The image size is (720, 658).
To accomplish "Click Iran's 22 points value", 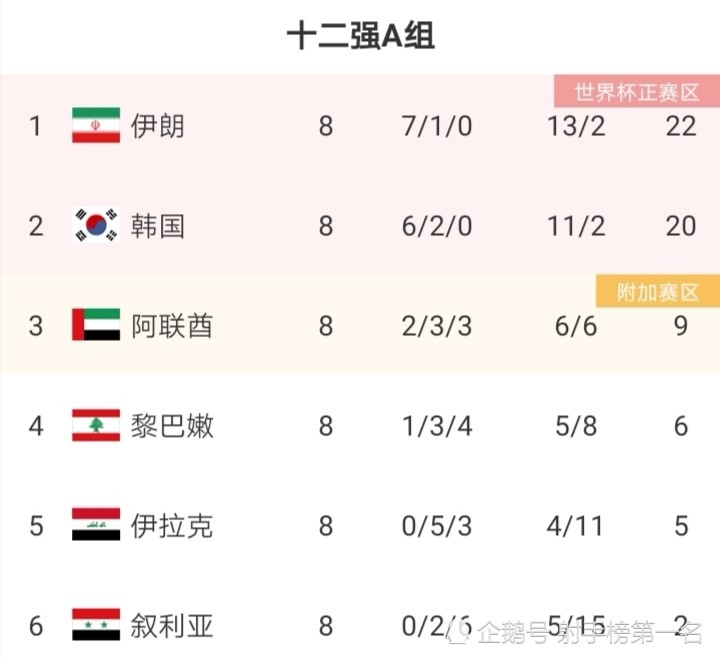I will point(681,126).
